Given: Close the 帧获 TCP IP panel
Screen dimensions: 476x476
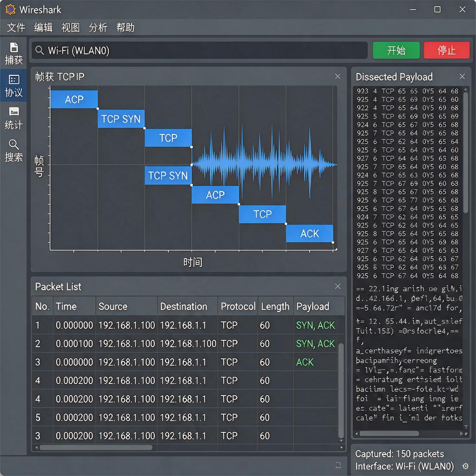Looking at the screenshot, I should 337,77.
